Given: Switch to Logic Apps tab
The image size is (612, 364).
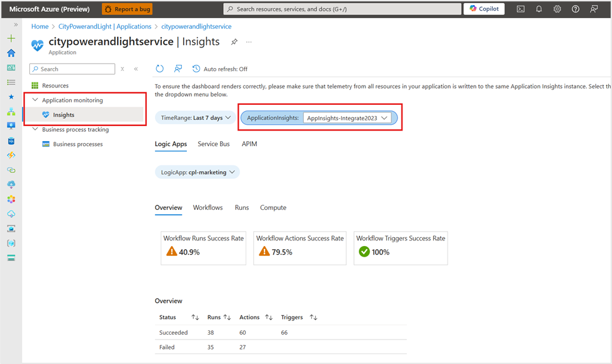Looking at the screenshot, I should 171,144.
